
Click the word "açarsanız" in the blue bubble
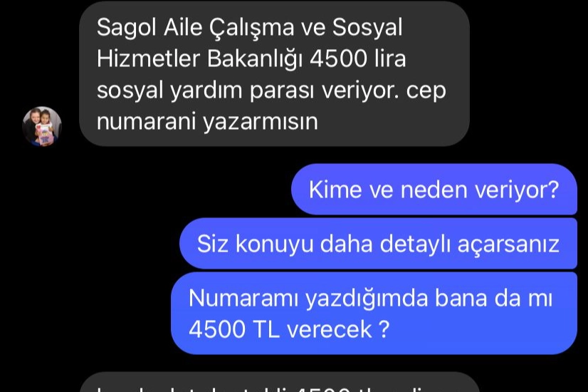(x=508, y=244)
